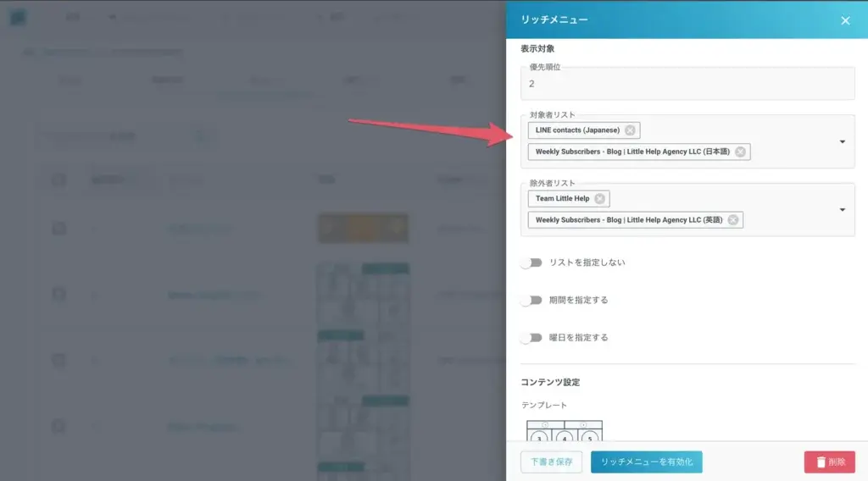
Task: Click the Weekly Subscribers (日本語) chip label
Action: click(632, 152)
